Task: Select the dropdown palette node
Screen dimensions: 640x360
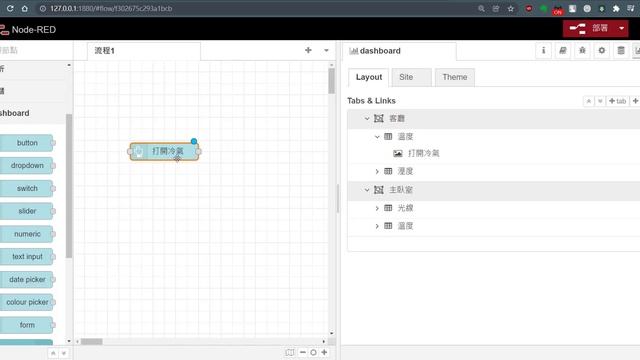Action: click(x=27, y=165)
